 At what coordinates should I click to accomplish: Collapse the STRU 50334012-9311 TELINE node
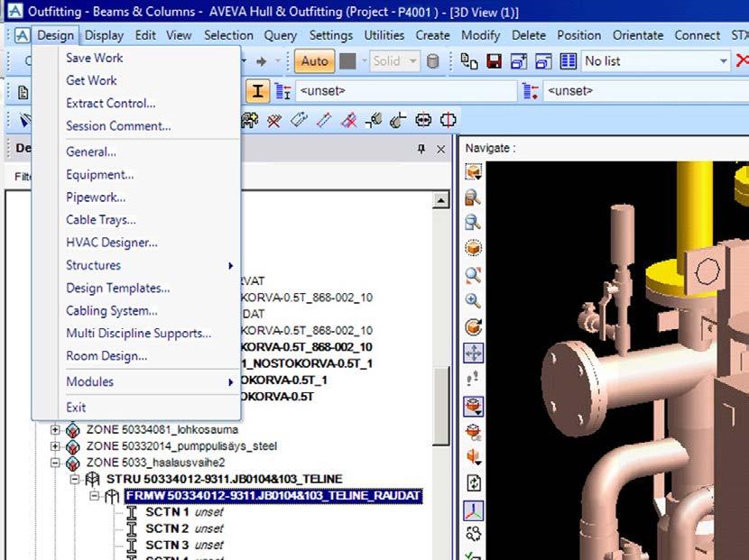75,479
